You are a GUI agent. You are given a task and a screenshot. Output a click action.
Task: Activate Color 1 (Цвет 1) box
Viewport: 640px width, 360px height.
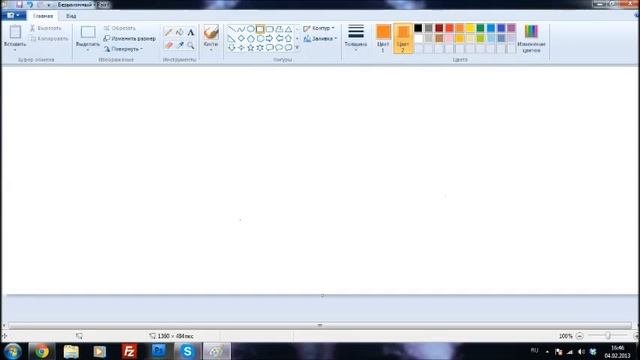pyautogui.click(x=383, y=38)
